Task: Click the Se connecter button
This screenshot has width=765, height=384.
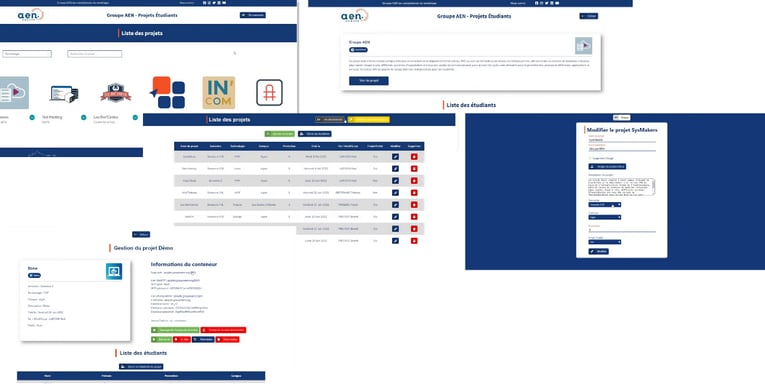Action: coord(253,15)
